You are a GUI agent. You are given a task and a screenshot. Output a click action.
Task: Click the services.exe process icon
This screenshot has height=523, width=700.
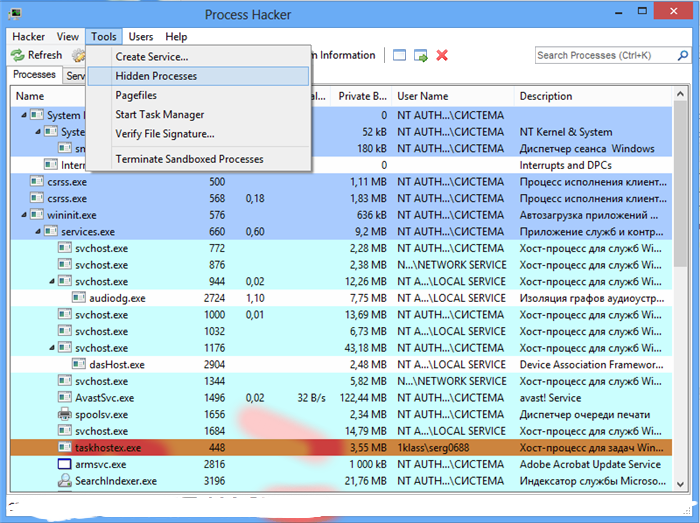pos(51,231)
